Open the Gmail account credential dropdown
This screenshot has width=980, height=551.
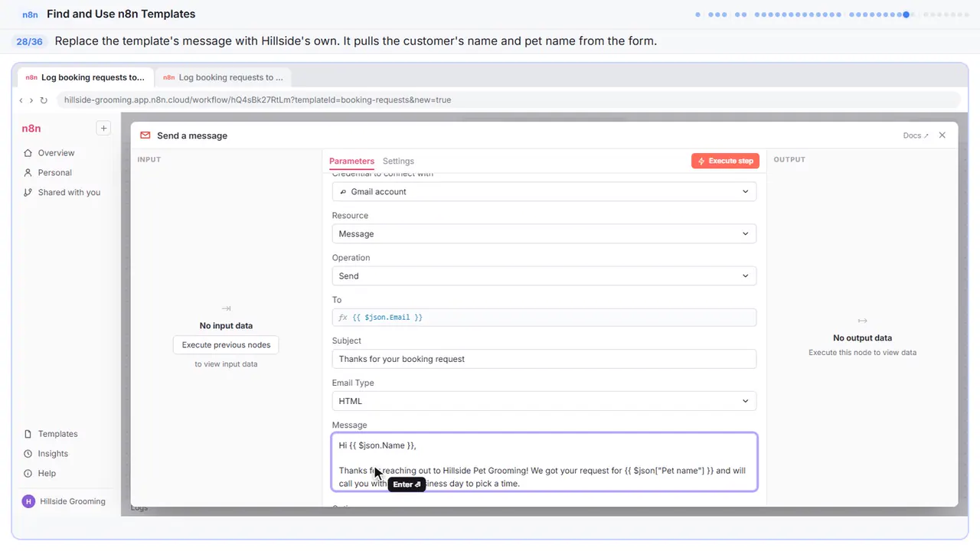pyautogui.click(x=544, y=192)
